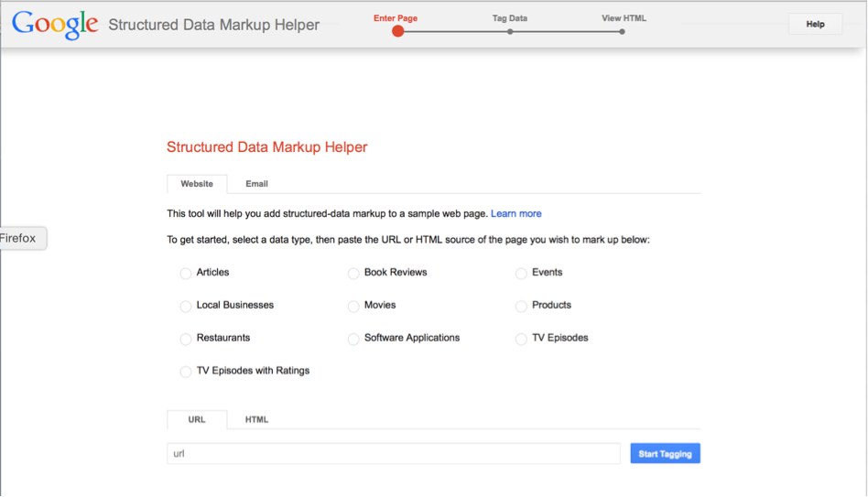Open the Help button
868x497 pixels.
(x=815, y=25)
